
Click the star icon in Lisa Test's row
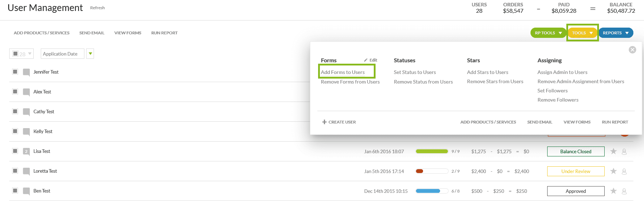click(x=613, y=151)
